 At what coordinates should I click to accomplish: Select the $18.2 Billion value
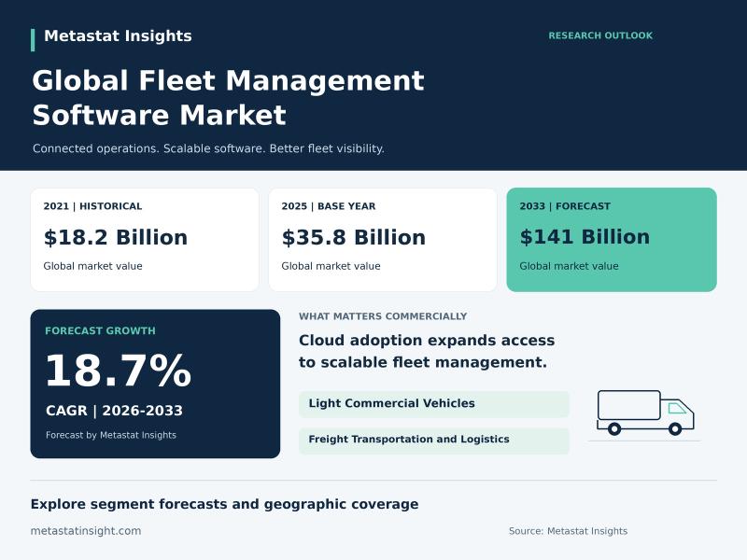tap(115, 237)
